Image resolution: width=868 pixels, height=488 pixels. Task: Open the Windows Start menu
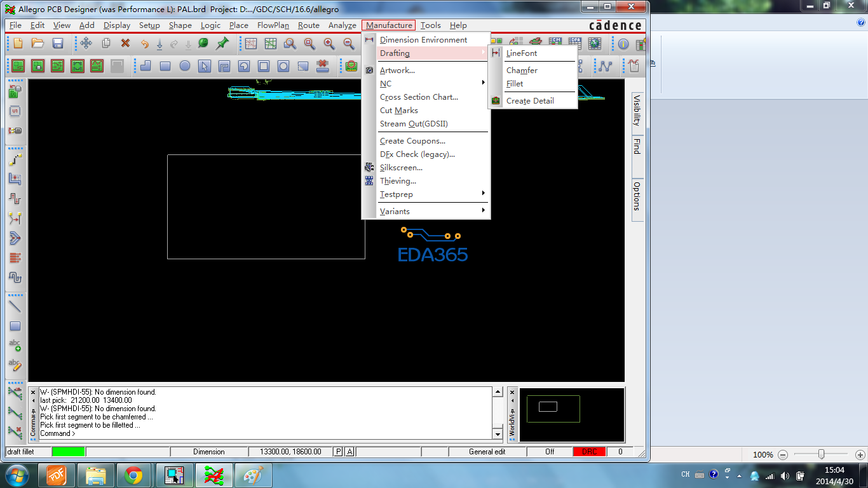(x=16, y=475)
